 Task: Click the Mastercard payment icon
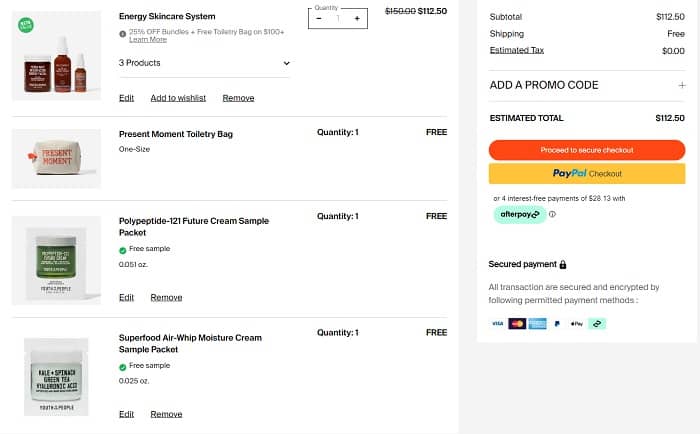[517, 324]
